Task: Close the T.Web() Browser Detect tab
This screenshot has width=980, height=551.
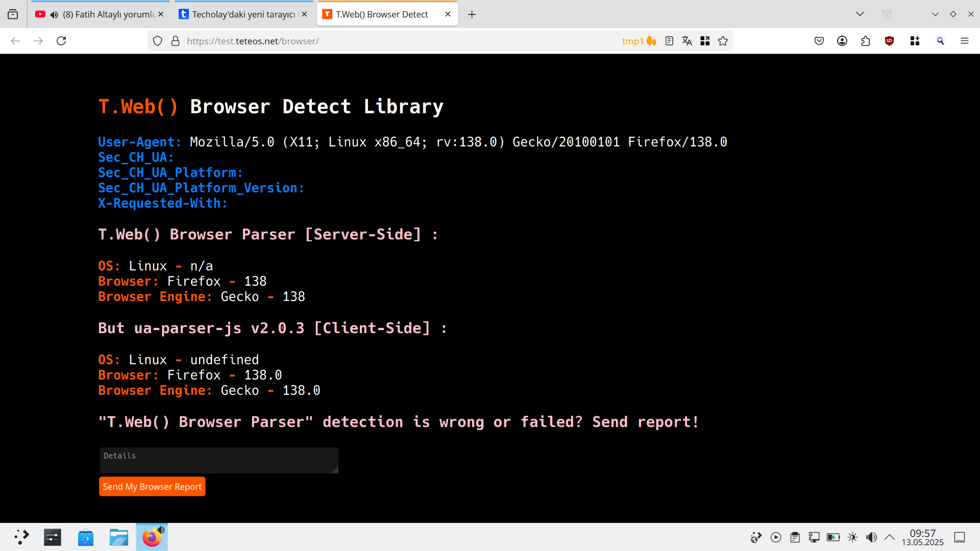Action: (448, 14)
